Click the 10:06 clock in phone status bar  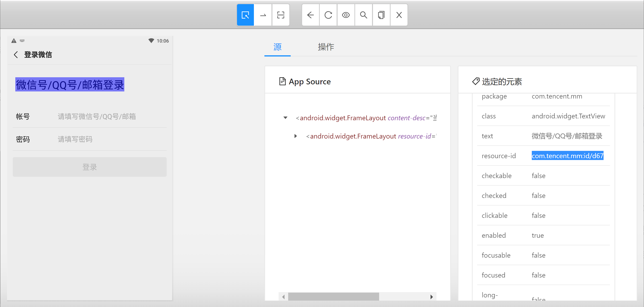tap(163, 41)
